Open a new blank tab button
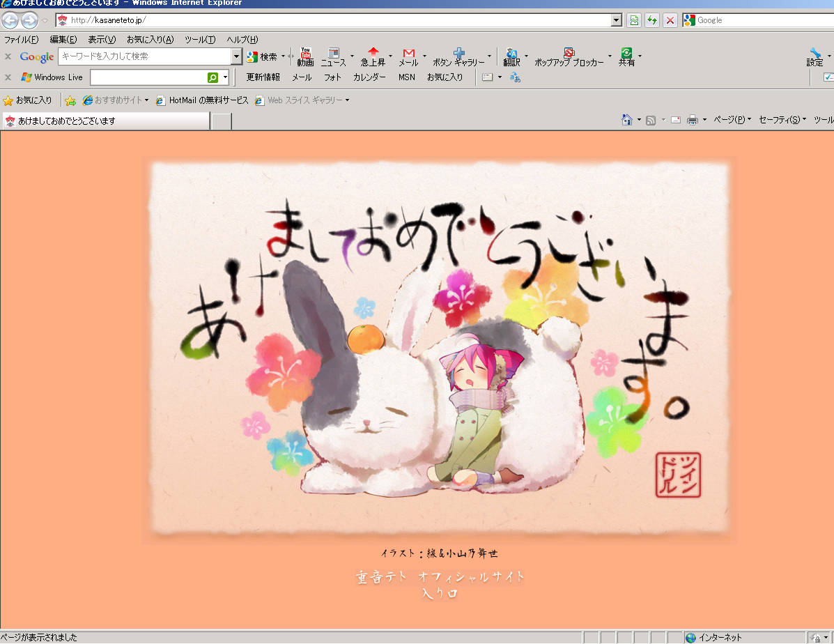The image size is (834, 644). [x=222, y=121]
